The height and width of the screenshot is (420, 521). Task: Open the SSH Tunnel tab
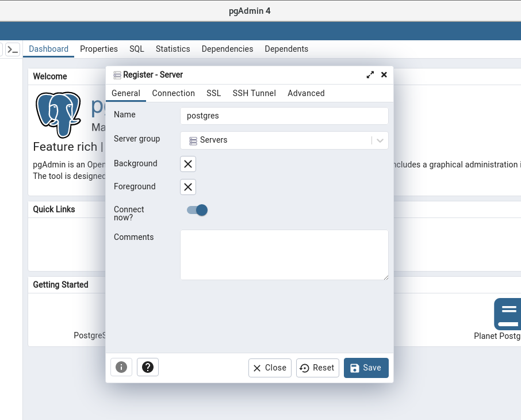(254, 93)
